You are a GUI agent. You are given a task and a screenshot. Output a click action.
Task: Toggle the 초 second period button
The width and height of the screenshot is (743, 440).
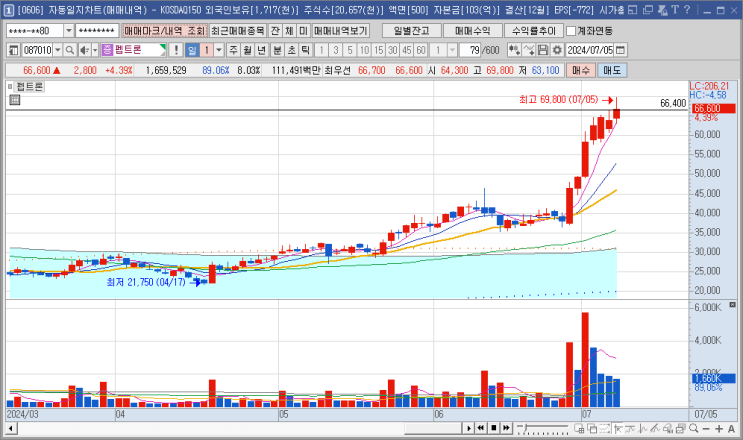(x=291, y=50)
